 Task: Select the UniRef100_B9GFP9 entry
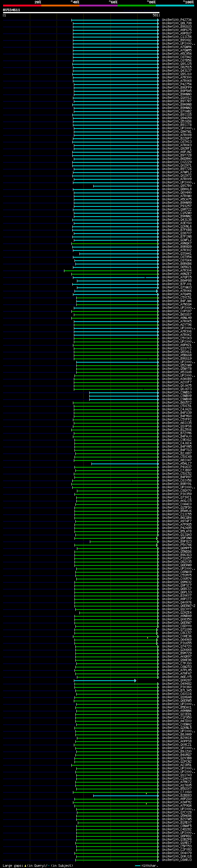click(176, 88)
